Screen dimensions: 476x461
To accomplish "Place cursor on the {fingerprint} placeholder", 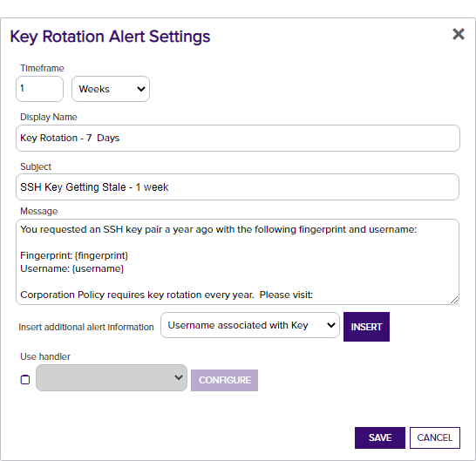I will (101, 255).
